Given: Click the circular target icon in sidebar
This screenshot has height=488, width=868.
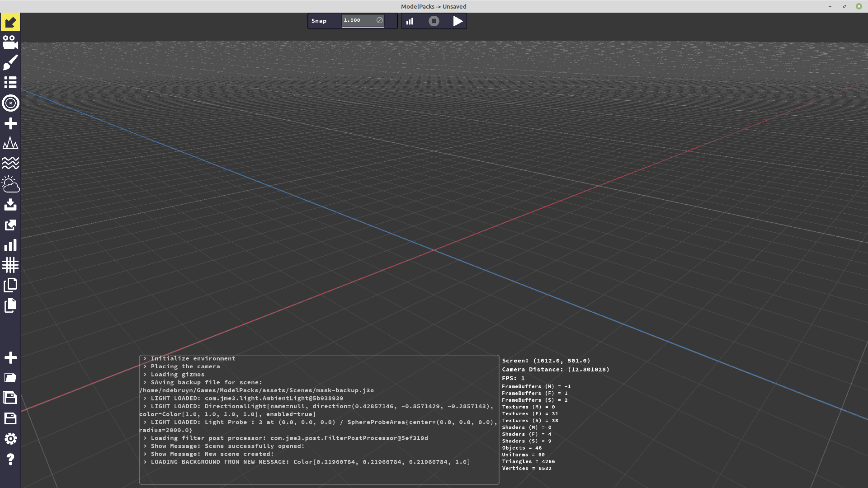Looking at the screenshot, I should (x=10, y=103).
